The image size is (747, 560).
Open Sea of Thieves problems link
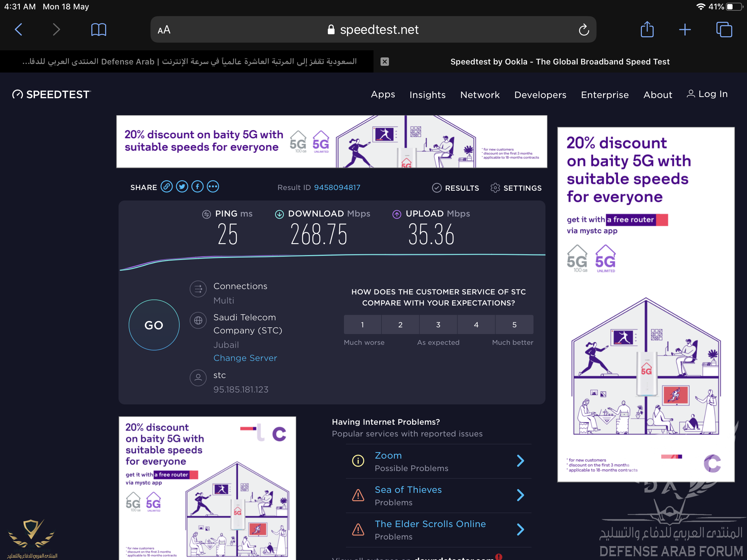[408, 489]
